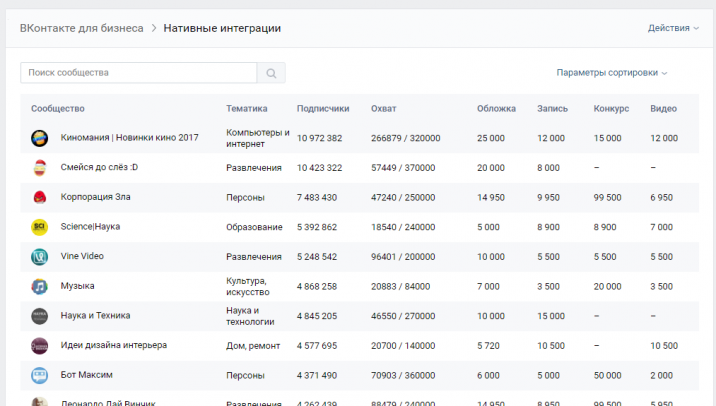Open Идеи дизайна интерьера avatar
Image resolution: width=716 pixels, height=406 pixels.
pyautogui.click(x=40, y=346)
